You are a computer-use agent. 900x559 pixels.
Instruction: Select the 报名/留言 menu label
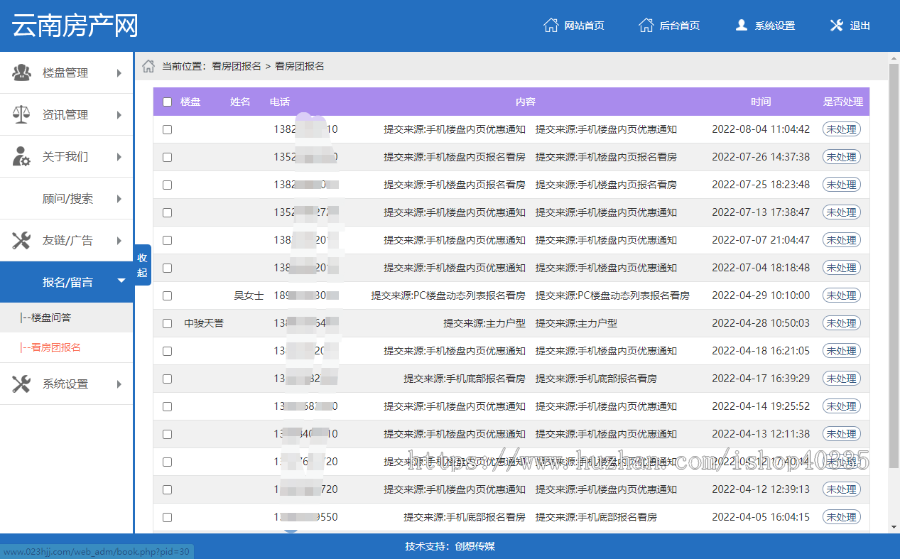tap(67, 282)
